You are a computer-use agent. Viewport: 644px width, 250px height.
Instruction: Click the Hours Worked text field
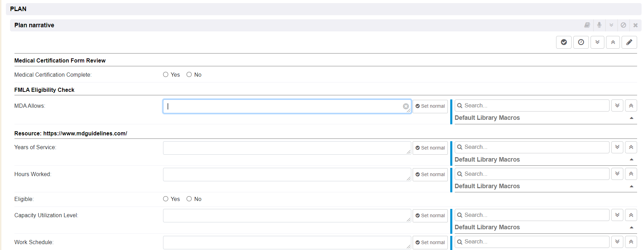(286, 174)
